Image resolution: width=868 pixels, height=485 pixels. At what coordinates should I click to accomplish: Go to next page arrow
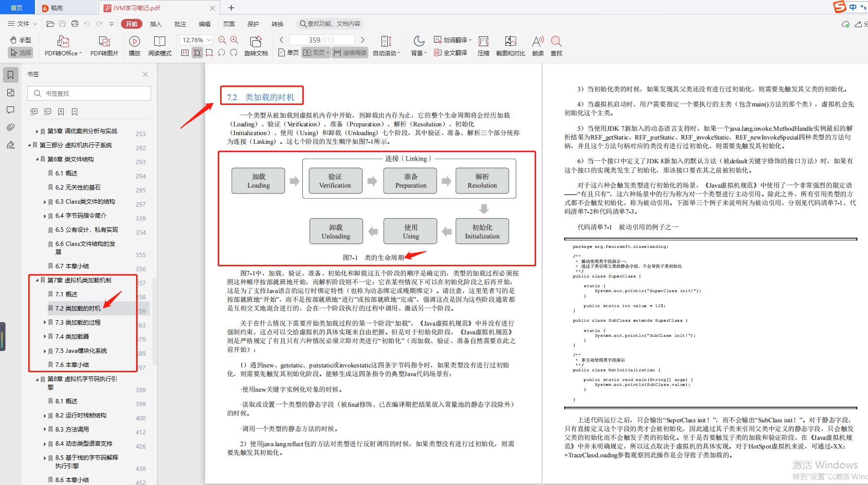point(363,40)
